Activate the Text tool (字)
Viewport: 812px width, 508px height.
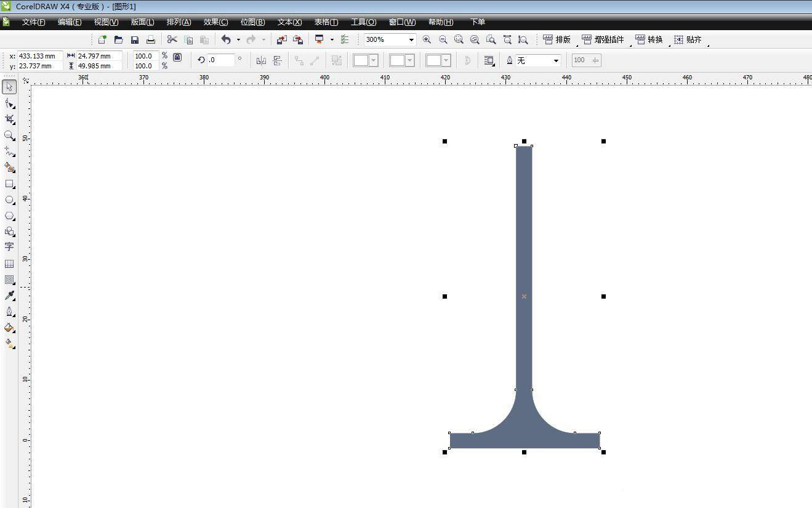(9, 247)
